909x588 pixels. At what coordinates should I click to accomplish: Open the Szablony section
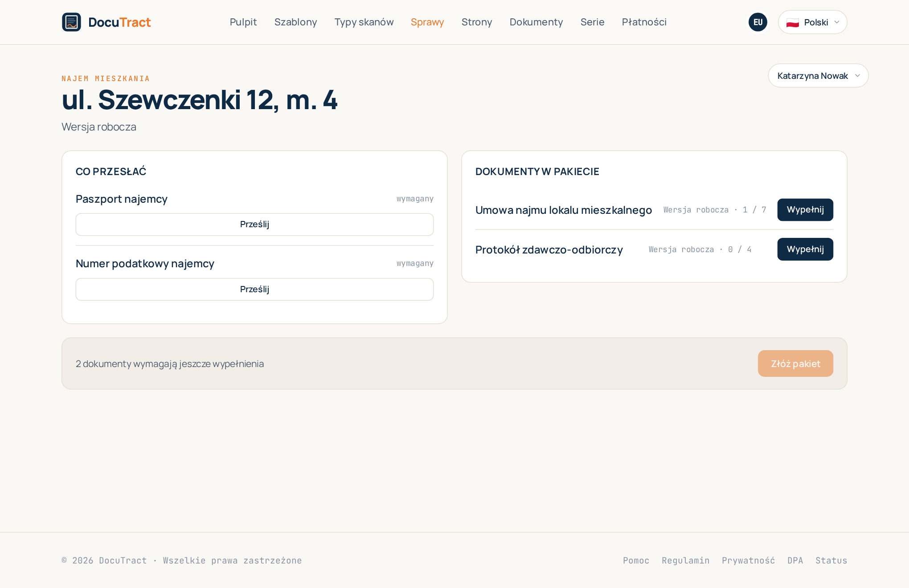click(296, 22)
